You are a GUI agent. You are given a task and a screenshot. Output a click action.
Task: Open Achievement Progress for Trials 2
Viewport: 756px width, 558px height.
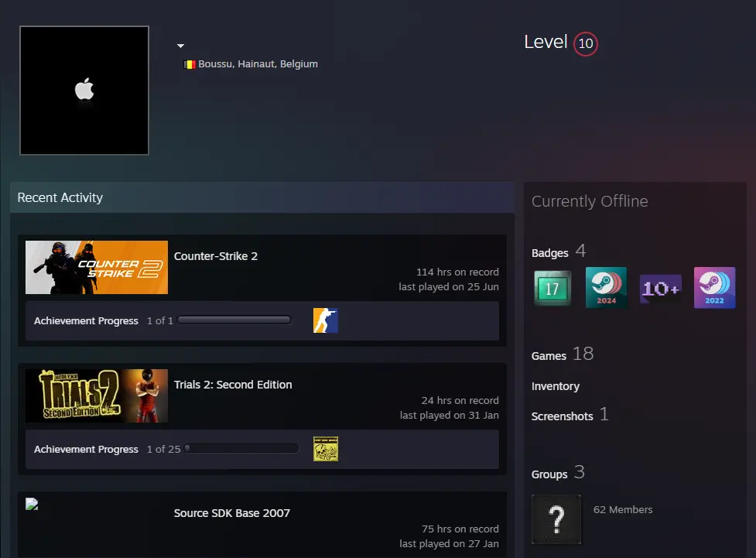[x=86, y=449]
